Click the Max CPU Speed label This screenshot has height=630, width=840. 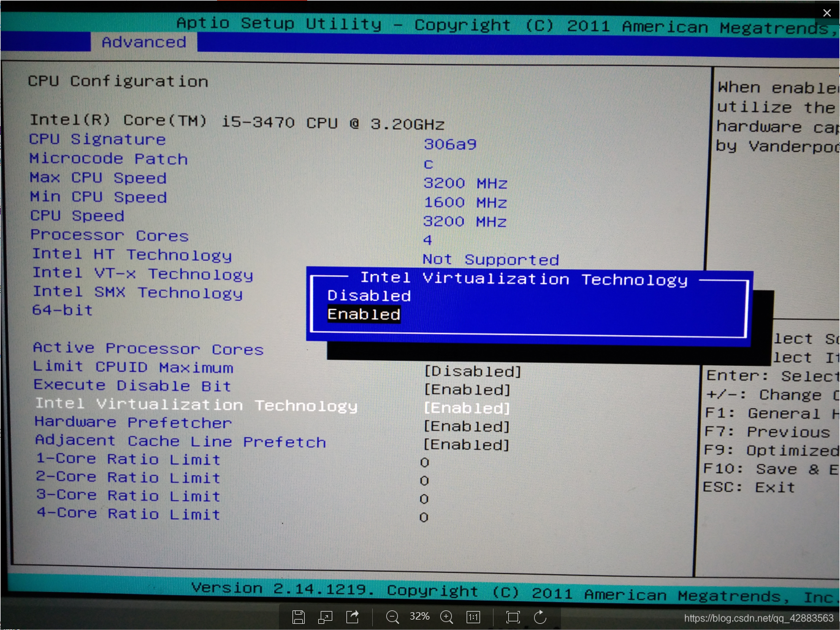(x=98, y=178)
